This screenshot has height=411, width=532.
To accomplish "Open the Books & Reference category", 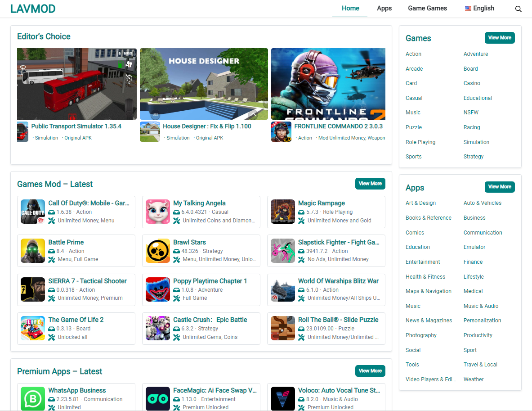I will pyautogui.click(x=428, y=218).
